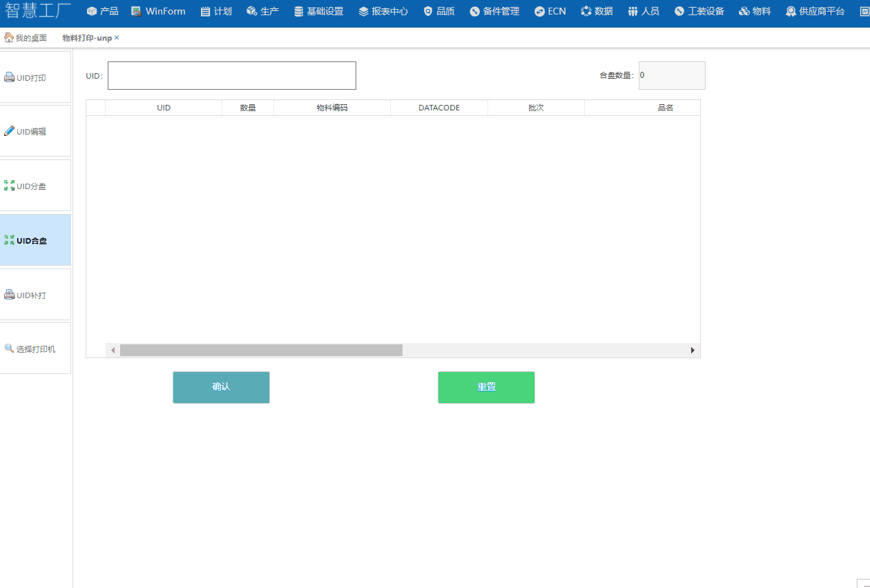Open the 报表中心 menu
The width and height of the screenshot is (870, 588).
pyautogui.click(x=383, y=12)
